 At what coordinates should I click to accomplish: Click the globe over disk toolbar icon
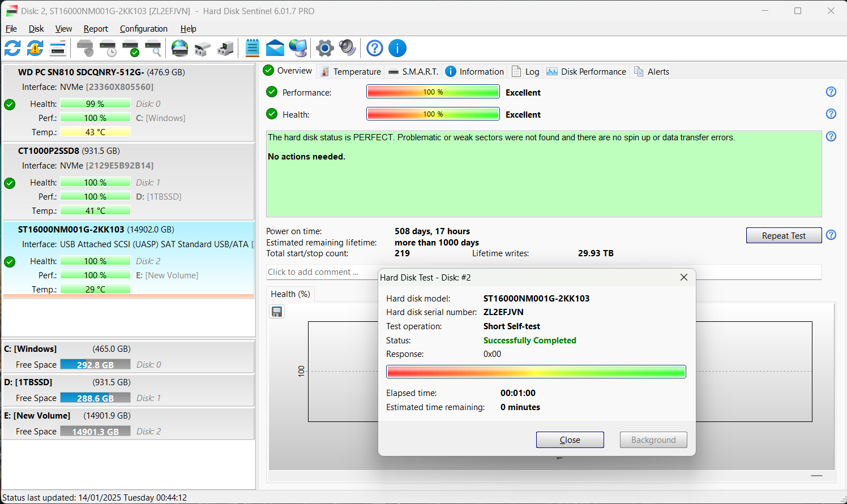tap(180, 48)
